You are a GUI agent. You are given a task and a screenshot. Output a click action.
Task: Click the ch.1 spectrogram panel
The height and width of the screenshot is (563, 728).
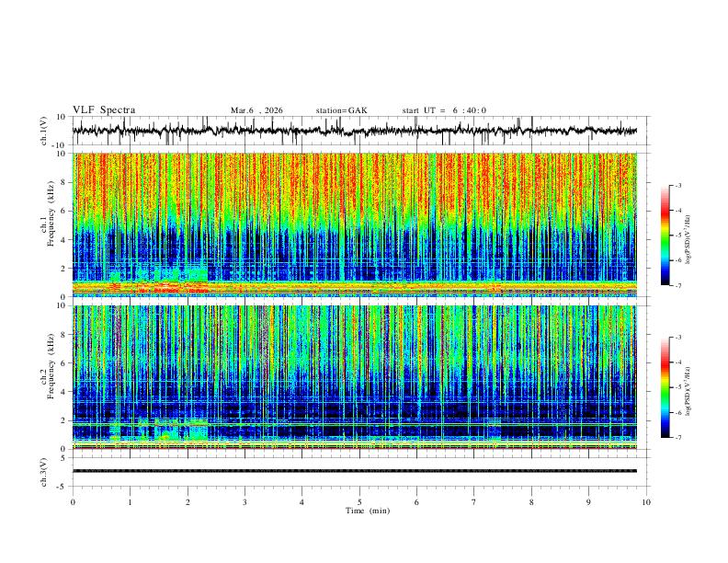[355, 224]
